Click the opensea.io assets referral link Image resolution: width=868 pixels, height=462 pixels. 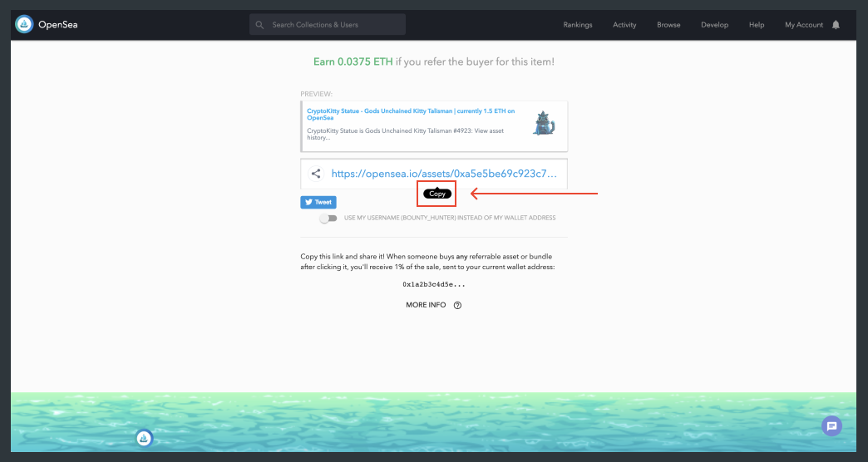point(444,174)
